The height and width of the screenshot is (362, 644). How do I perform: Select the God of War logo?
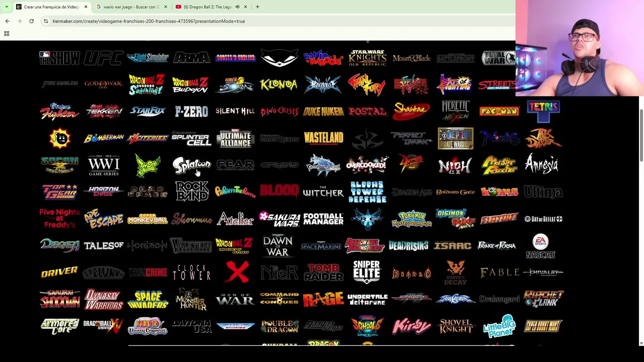point(103,84)
